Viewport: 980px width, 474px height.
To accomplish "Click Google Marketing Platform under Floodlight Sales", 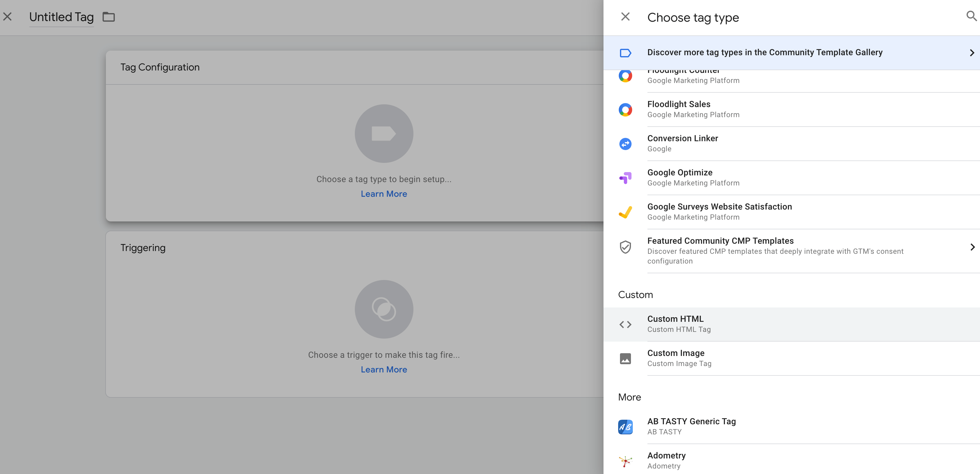I will [693, 115].
